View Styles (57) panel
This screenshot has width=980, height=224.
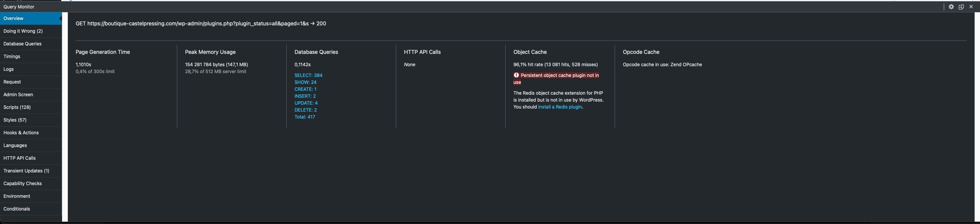coord(31,120)
